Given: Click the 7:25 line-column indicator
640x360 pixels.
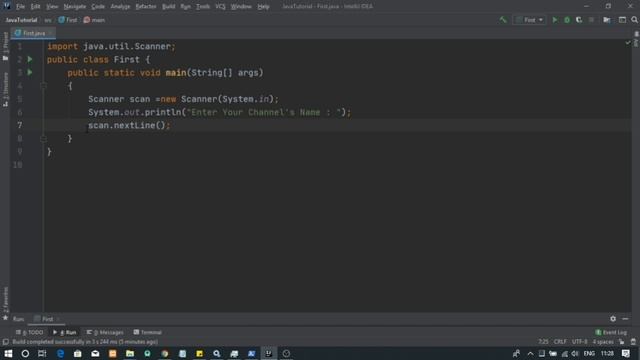Looking at the screenshot, I should (543, 342).
